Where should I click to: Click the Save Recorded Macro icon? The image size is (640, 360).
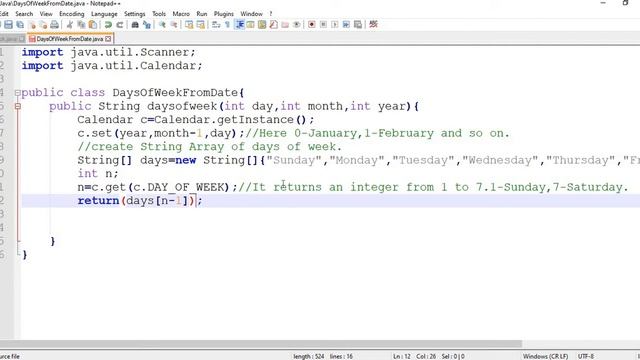358,24
